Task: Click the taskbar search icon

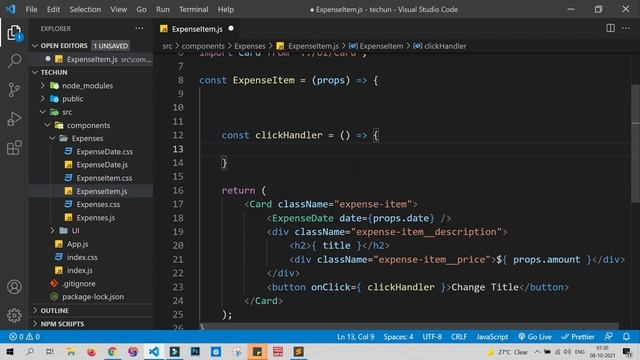Action: 30,351
